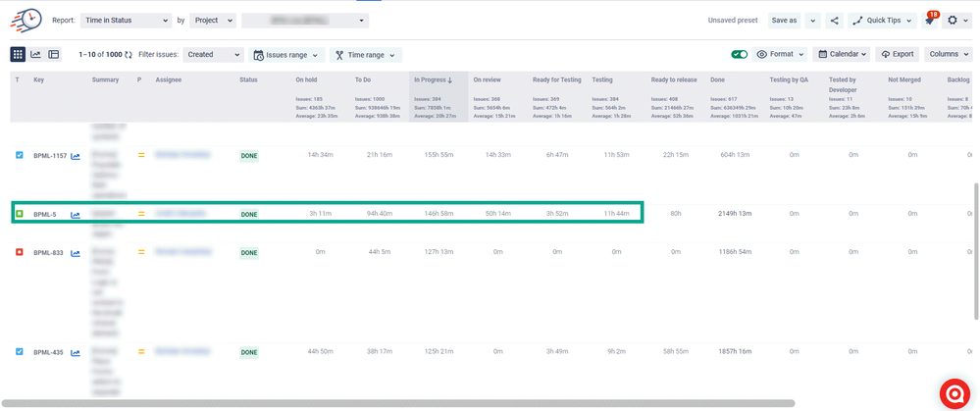Click the share preset icon

835,21
